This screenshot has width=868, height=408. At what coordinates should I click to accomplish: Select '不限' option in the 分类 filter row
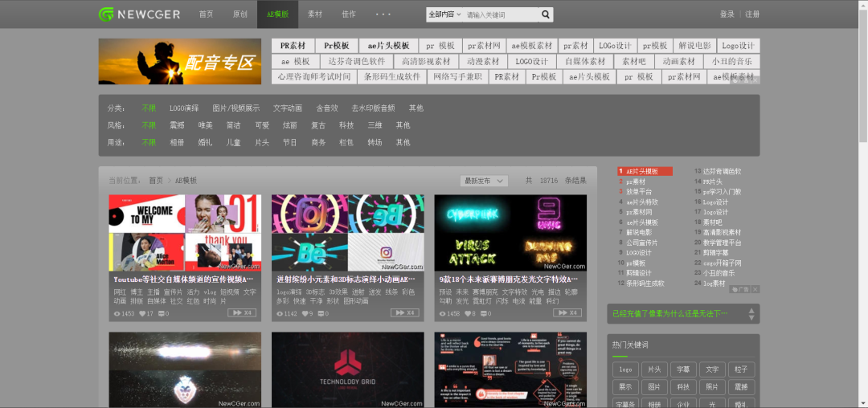pyautogui.click(x=149, y=108)
